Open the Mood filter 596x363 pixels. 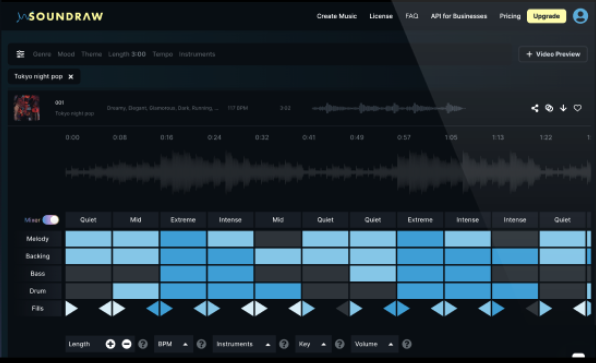pyautogui.click(x=66, y=54)
